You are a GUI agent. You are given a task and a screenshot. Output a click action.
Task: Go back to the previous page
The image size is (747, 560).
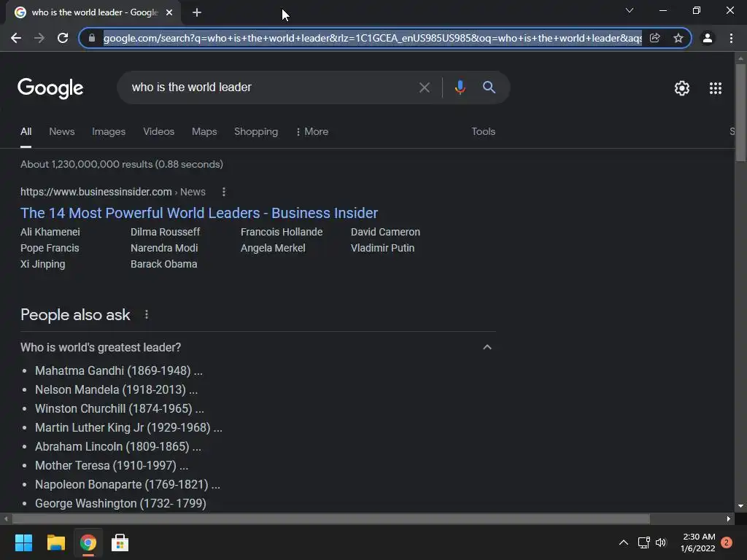click(x=16, y=38)
